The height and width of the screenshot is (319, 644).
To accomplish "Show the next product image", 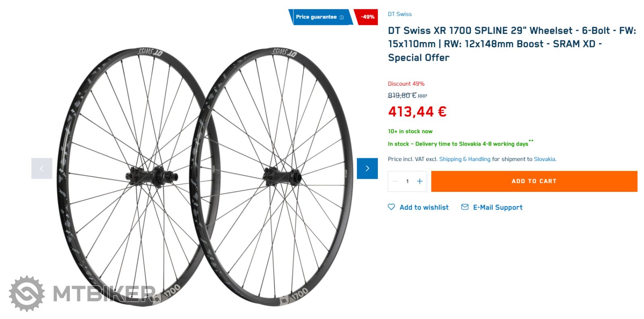I will pyautogui.click(x=367, y=168).
